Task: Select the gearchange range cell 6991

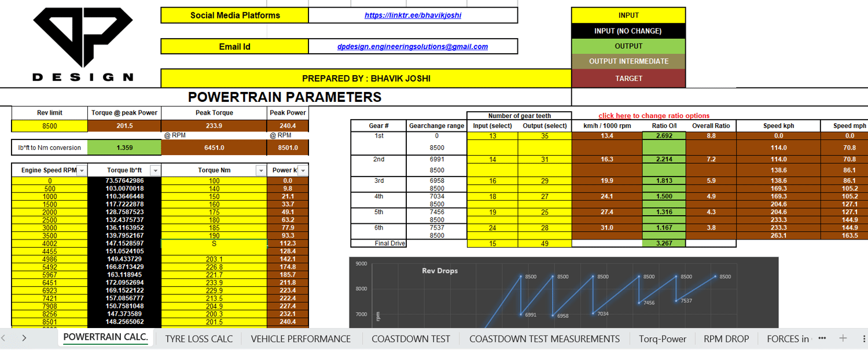Action: (436, 159)
